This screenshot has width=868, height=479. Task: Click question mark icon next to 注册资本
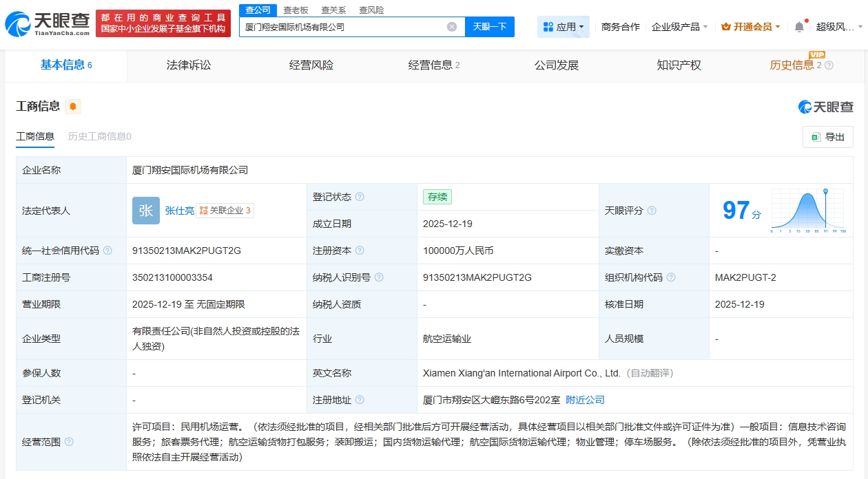(361, 251)
